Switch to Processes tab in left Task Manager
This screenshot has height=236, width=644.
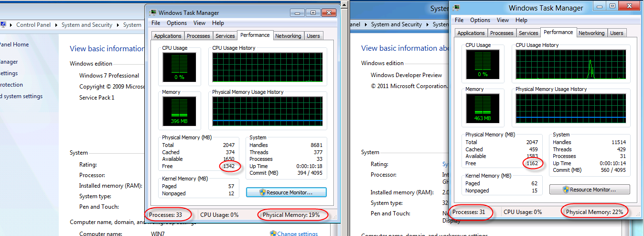tap(198, 36)
